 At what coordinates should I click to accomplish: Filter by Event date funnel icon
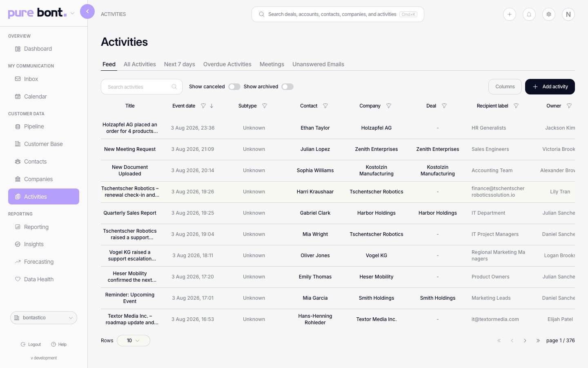203,106
